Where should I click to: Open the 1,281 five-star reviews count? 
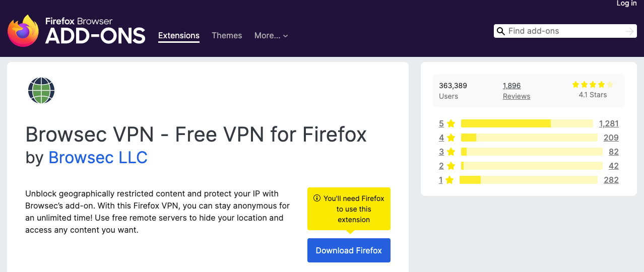[609, 123]
